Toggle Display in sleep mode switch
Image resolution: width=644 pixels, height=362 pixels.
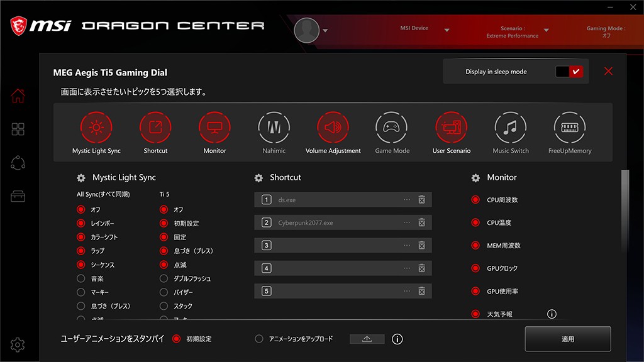click(569, 72)
